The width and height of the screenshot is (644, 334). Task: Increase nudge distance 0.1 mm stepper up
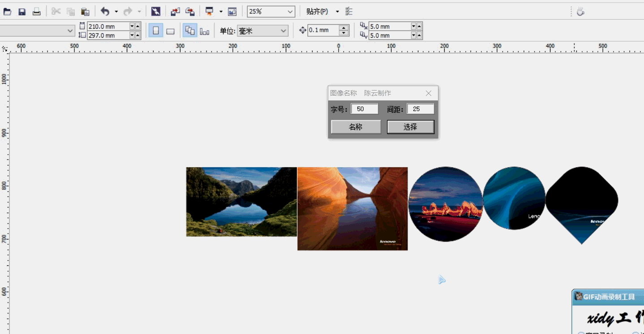coord(344,28)
